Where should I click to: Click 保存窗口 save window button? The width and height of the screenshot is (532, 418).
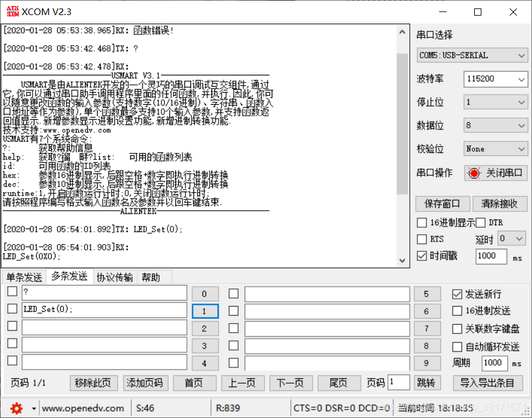pos(442,204)
